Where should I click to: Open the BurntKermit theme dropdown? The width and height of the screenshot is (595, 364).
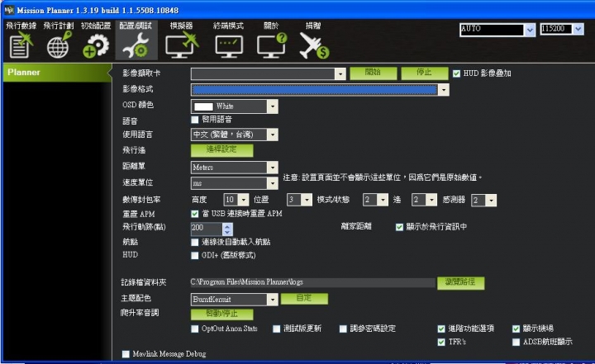pos(273,300)
